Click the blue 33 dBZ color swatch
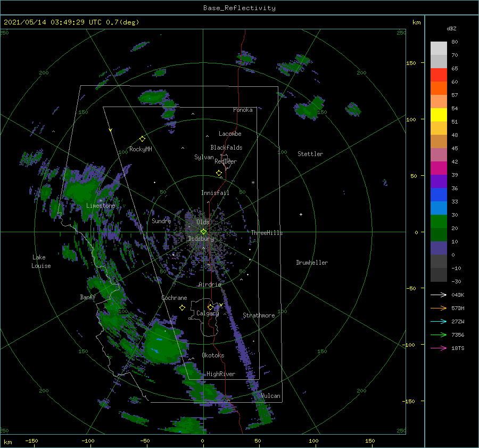Screen dimensions: 479x448 (439, 195)
